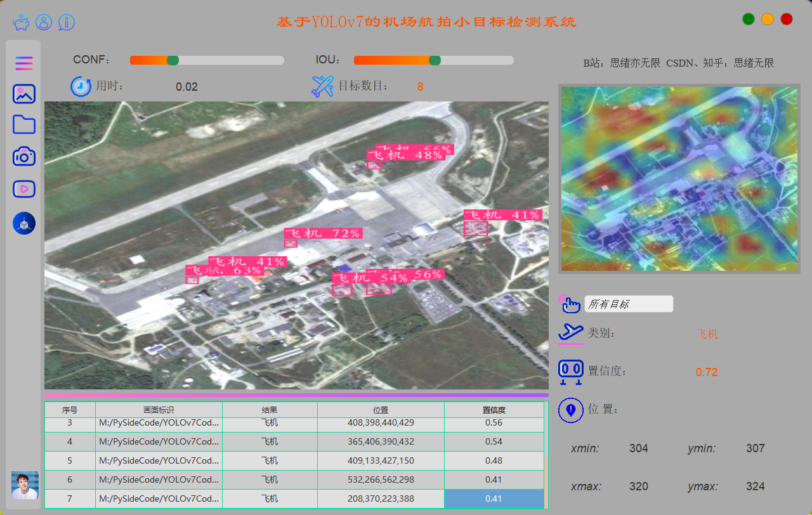Click the green window control button

click(749, 19)
